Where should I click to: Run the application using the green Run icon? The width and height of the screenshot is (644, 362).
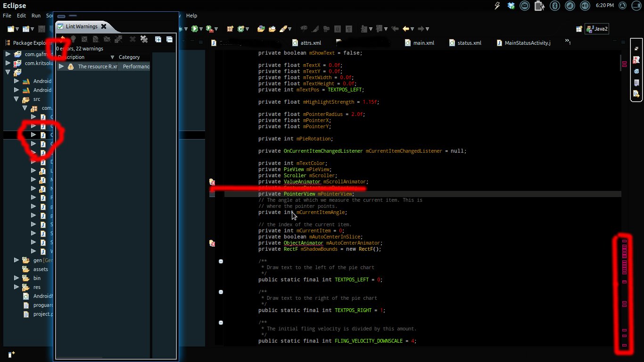(x=195, y=29)
